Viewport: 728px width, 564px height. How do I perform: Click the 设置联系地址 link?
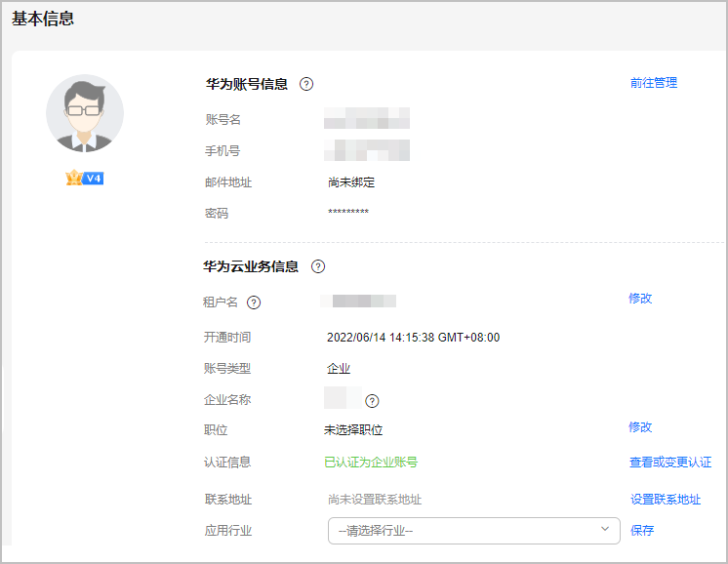pos(666,500)
